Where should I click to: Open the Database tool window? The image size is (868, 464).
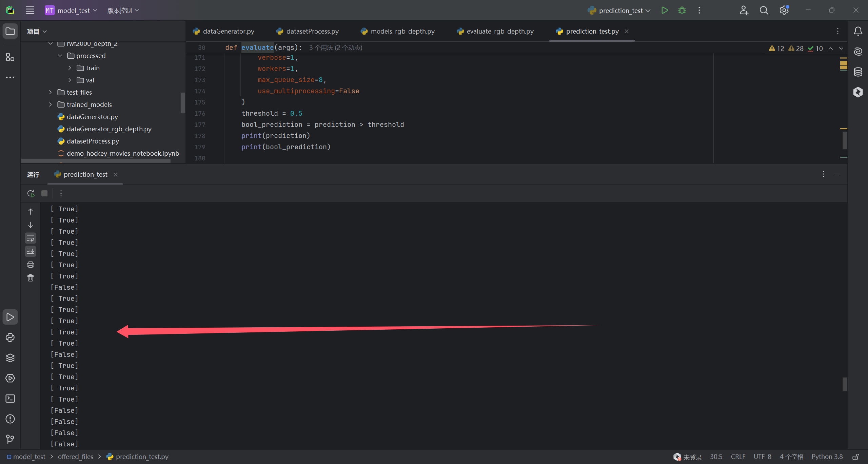858,72
